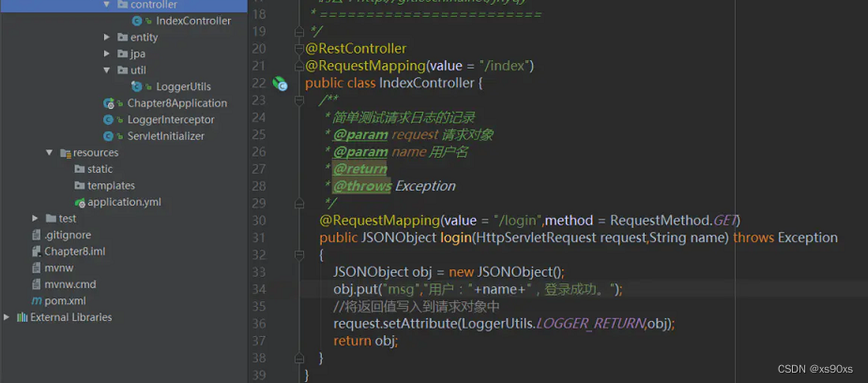Open IndexController class in project tree
The height and width of the screenshot is (383, 868).
pyautogui.click(x=193, y=21)
